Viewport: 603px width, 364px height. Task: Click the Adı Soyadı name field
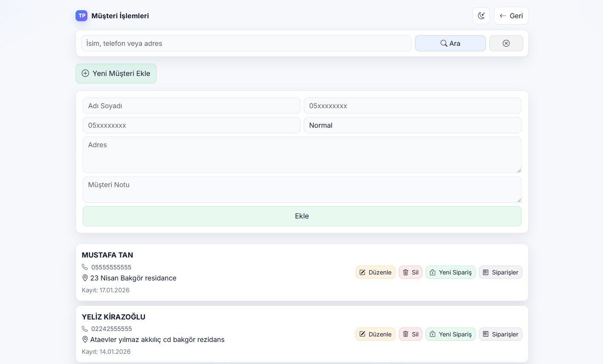tap(191, 106)
